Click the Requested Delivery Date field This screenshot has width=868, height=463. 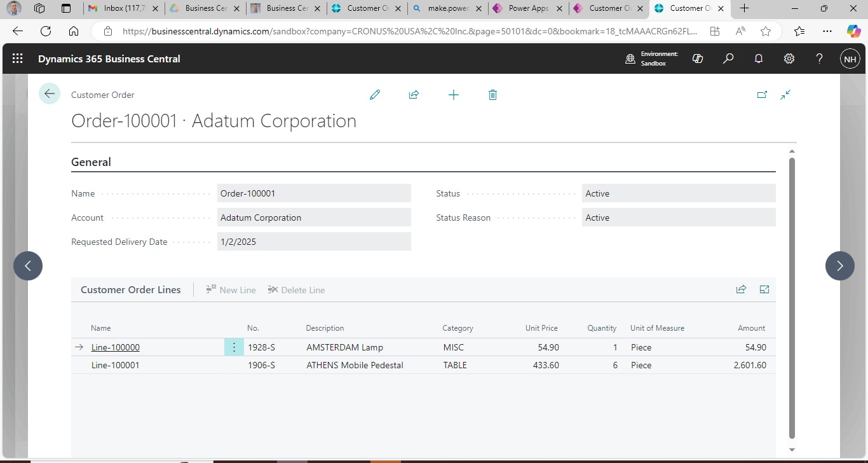pyautogui.click(x=314, y=242)
